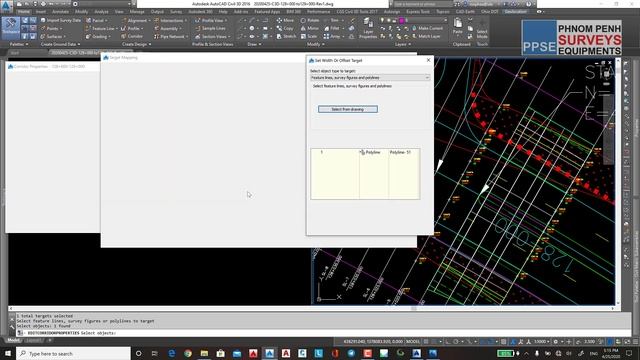Viewport: 640px width, 360px height.
Task: Open the Surfaces dropdown
Action: point(52,37)
